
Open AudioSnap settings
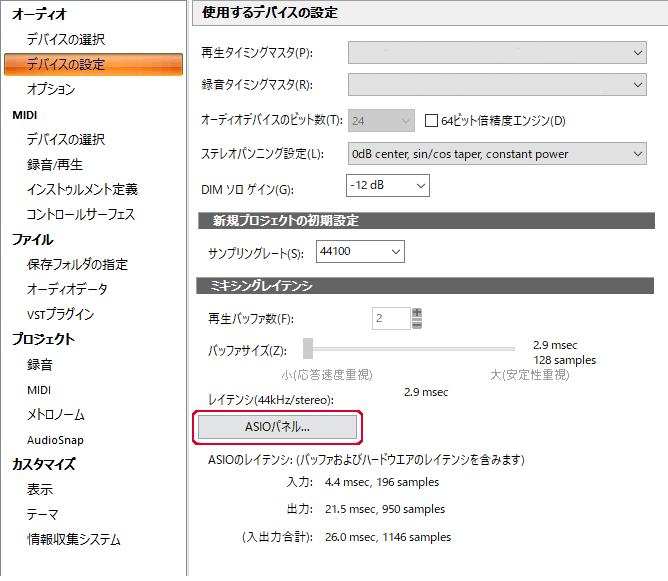(55, 440)
